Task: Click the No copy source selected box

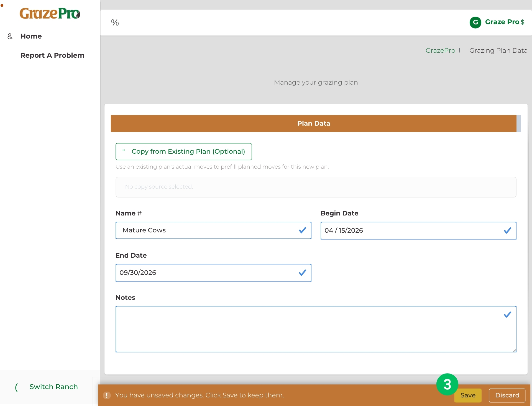Action: pyautogui.click(x=316, y=187)
